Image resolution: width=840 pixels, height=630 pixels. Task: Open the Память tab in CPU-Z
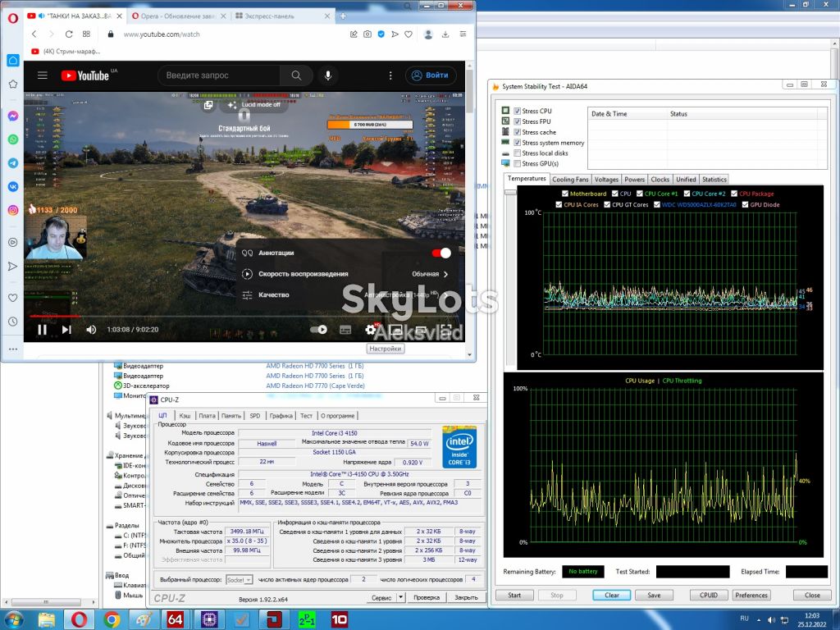[x=231, y=416]
